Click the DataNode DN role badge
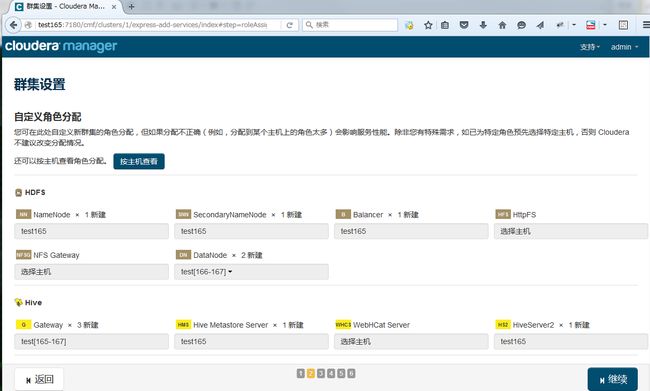Image resolution: width=650 pixels, height=391 pixels. (x=183, y=255)
